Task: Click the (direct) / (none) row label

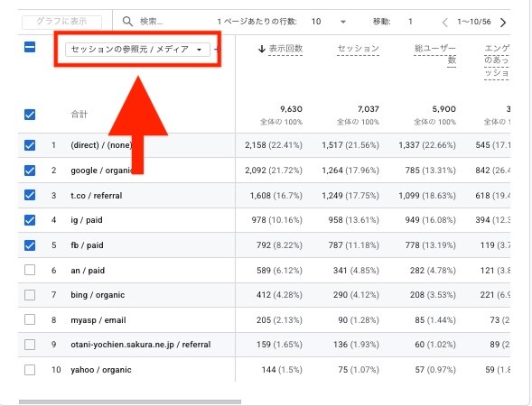Action: (101, 145)
